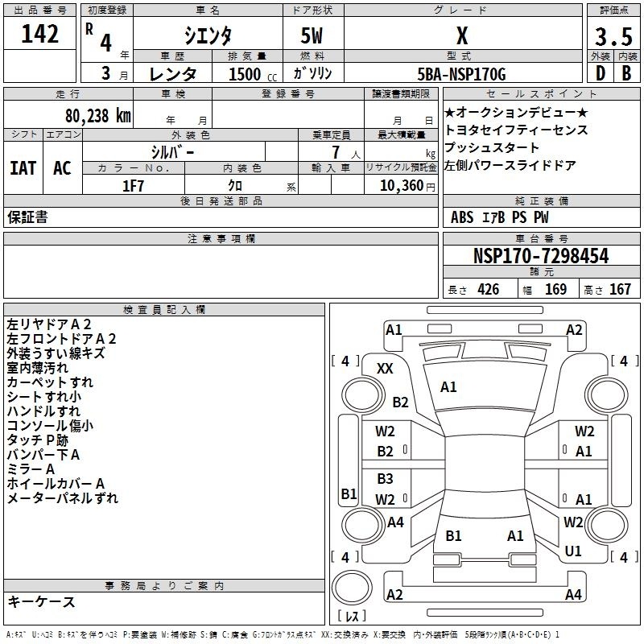
Task: Click the height value 167
Action: coord(620,289)
